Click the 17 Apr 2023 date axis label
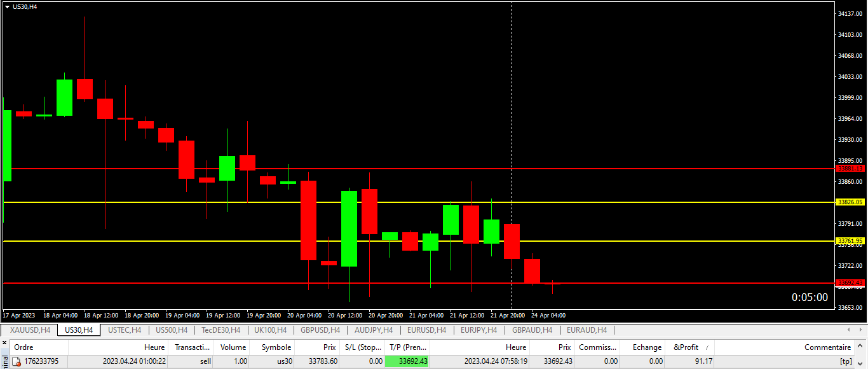Viewport: 868px width, 369px height. tap(19, 315)
